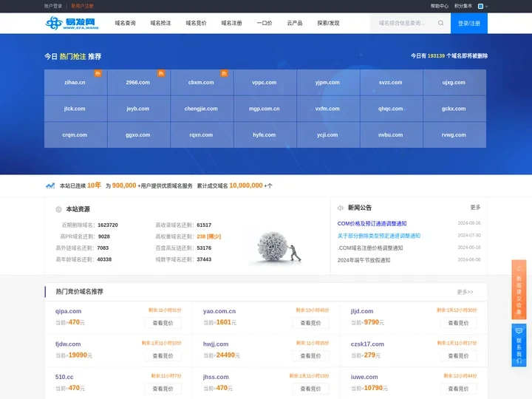Open news 2024年端午节放假通知
This screenshot has height=399, width=532.
pos(364,260)
